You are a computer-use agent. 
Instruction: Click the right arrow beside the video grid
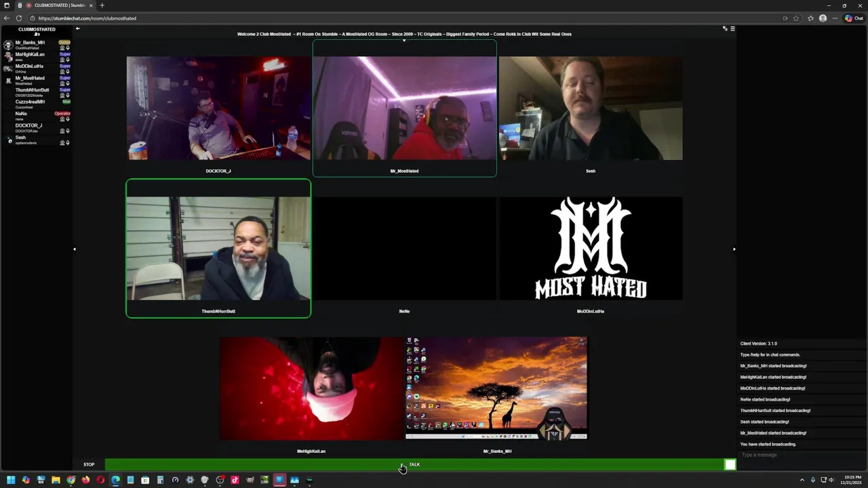pyautogui.click(x=734, y=249)
